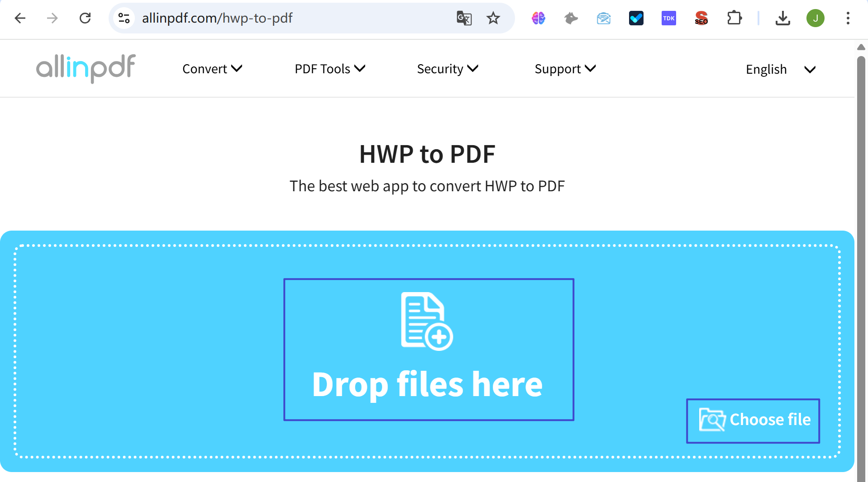Screen dimensions: 868x482
Task: Click the blue checkmark extension icon
Action: [636, 18]
